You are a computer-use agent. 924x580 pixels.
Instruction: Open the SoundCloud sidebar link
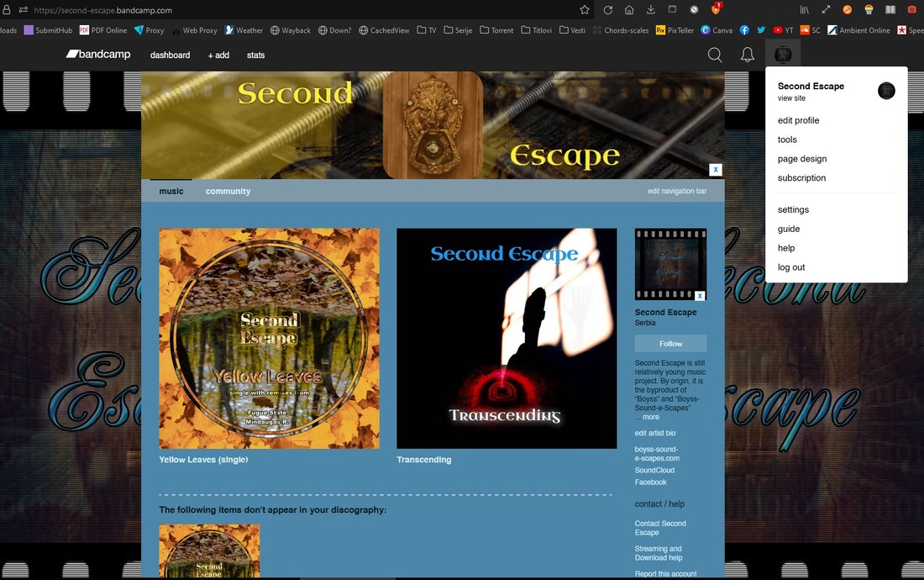point(654,470)
